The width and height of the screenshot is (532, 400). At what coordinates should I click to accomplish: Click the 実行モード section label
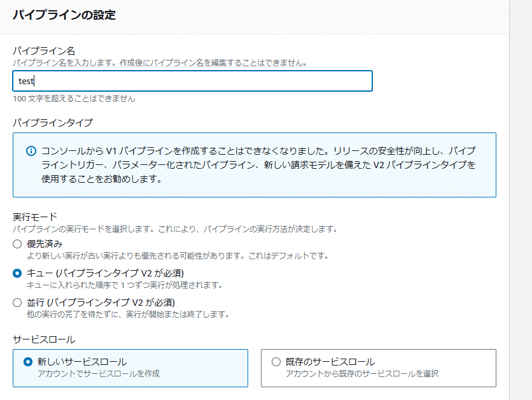[x=35, y=217]
